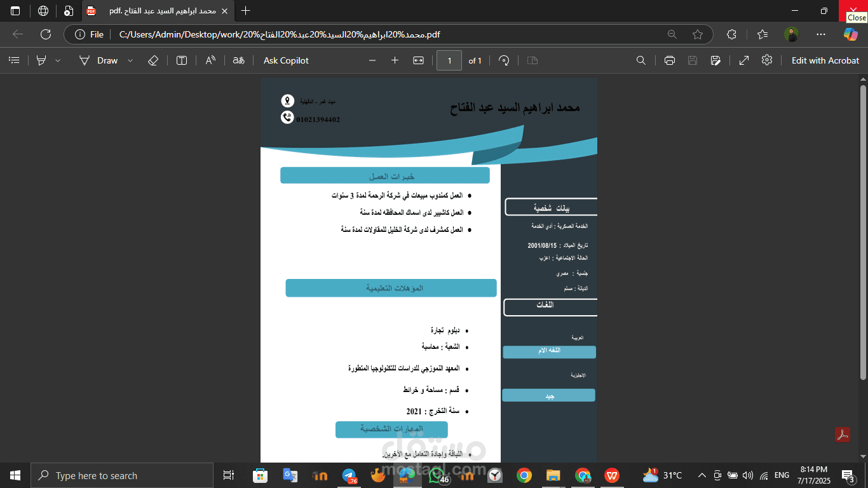Open the table of contents panel
Screen dimensions: 868x488
point(14,60)
